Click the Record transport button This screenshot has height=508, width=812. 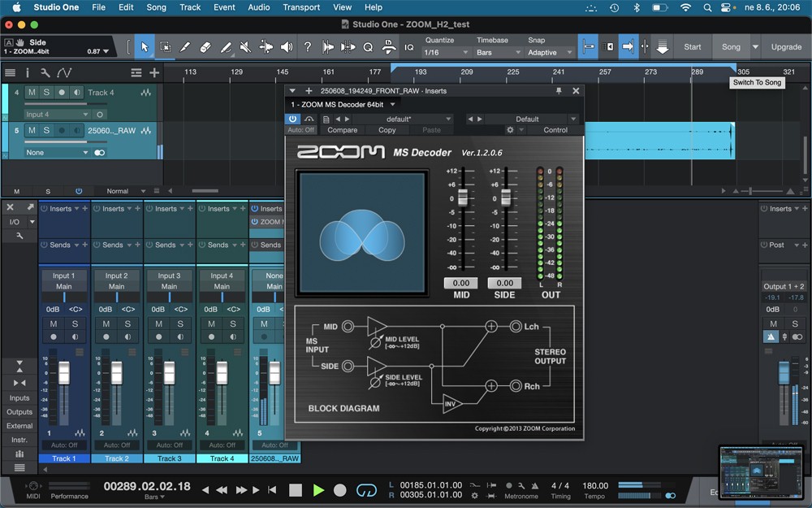click(340, 490)
